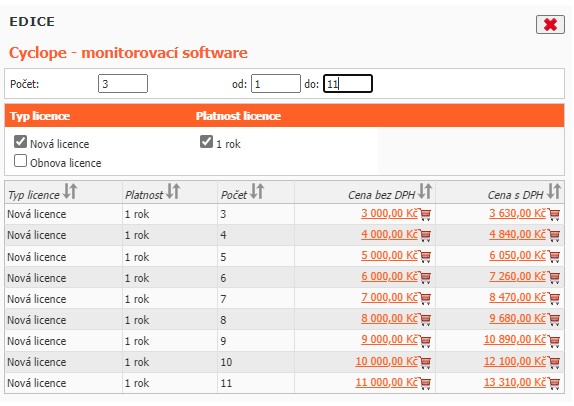Add the 3 630,00 Kč row cart icon
Screen dimensions: 574x406
click(554, 214)
